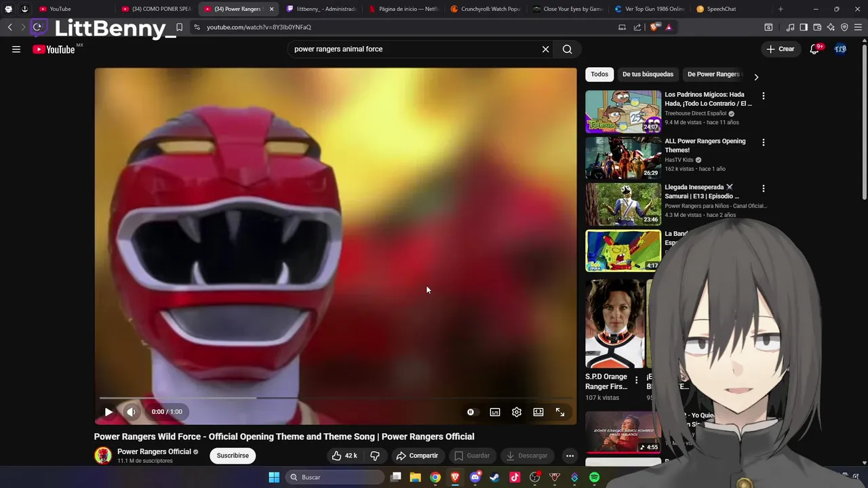Go back with browser back arrow
Viewport: 868px width, 488px height.
pos(9,27)
